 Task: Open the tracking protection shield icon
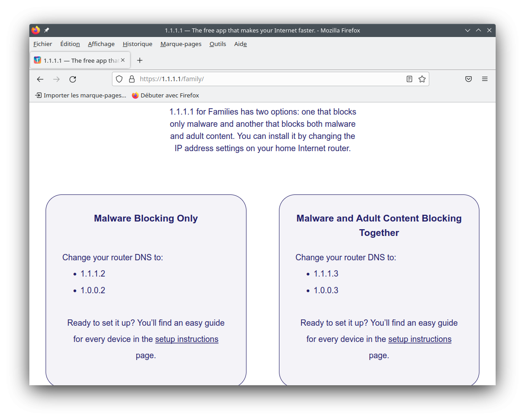[x=119, y=79]
